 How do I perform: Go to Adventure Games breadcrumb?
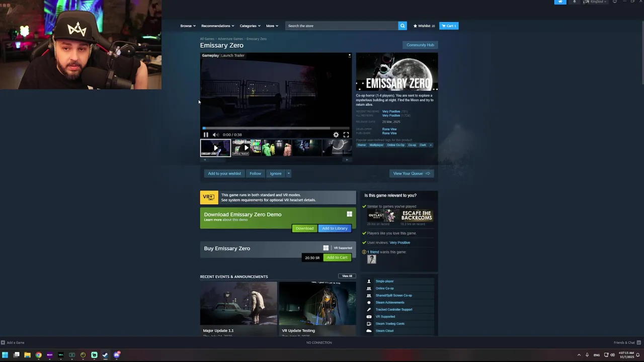click(230, 39)
